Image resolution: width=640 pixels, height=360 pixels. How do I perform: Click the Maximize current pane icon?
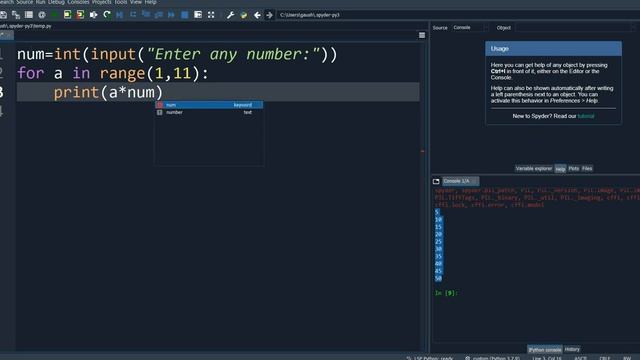pyautogui.click(x=198, y=15)
